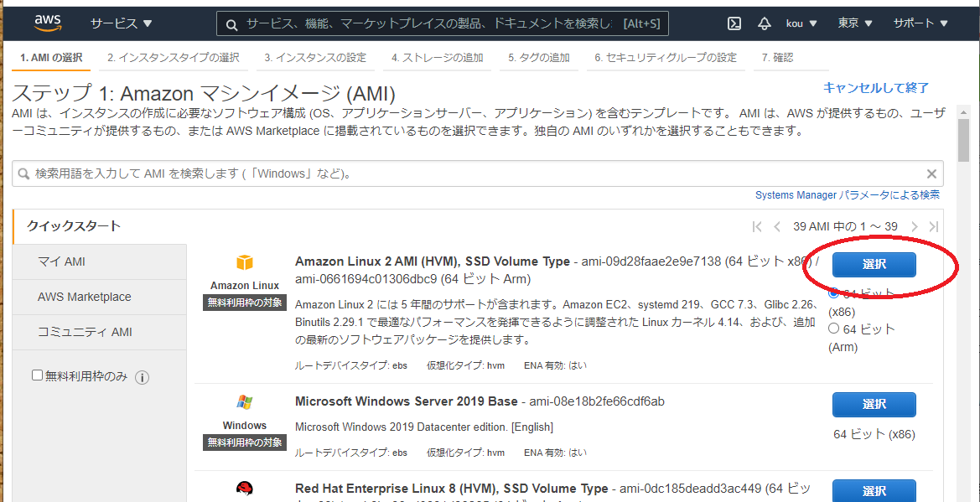The width and height of the screenshot is (980, 502).
Task: Click the search magnifier icon
Action: [x=231, y=23]
